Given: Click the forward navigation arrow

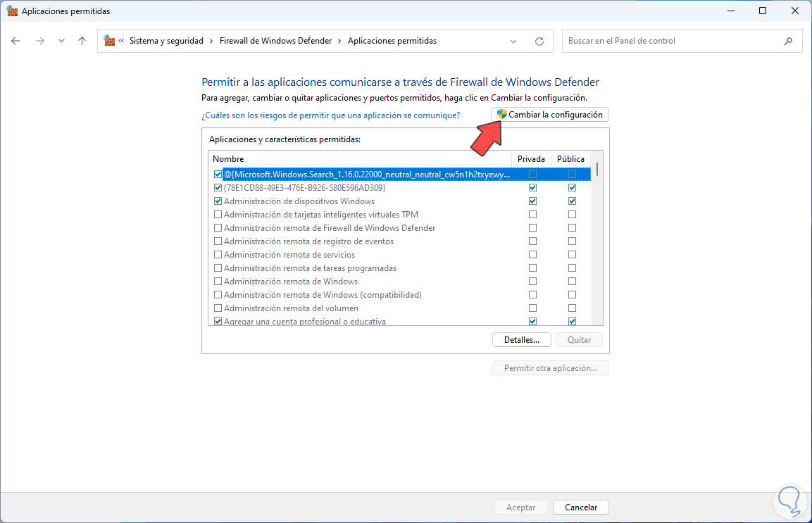Looking at the screenshot, I should click(40, 41).
